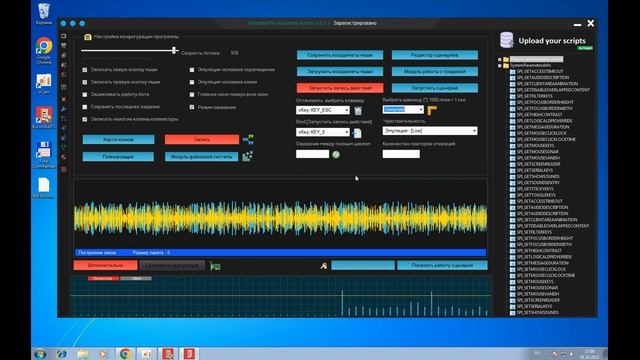Click the folder icon of SystemParametersInfo node

pos(506,65)
